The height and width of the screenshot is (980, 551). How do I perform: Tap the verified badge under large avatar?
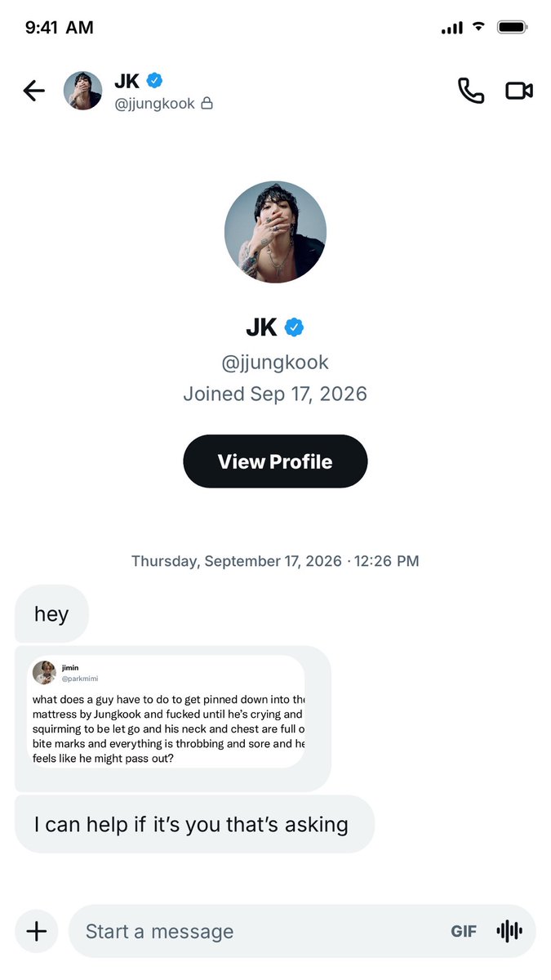click(x=294, y=327)
